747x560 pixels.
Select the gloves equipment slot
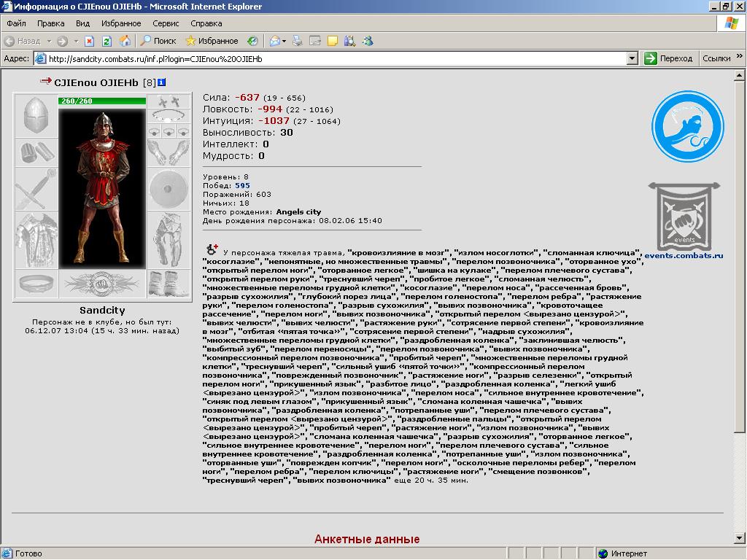tap(169, 152)
